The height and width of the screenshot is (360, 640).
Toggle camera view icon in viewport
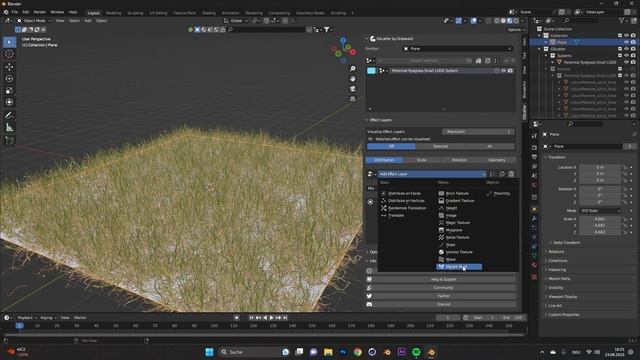point(353,89)
